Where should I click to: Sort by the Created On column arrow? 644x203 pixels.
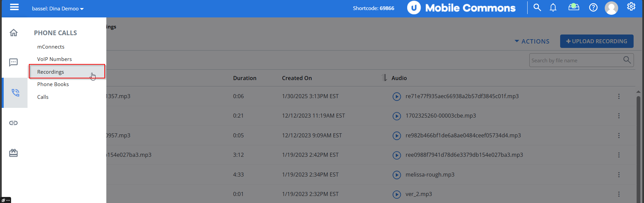point(384,78)
